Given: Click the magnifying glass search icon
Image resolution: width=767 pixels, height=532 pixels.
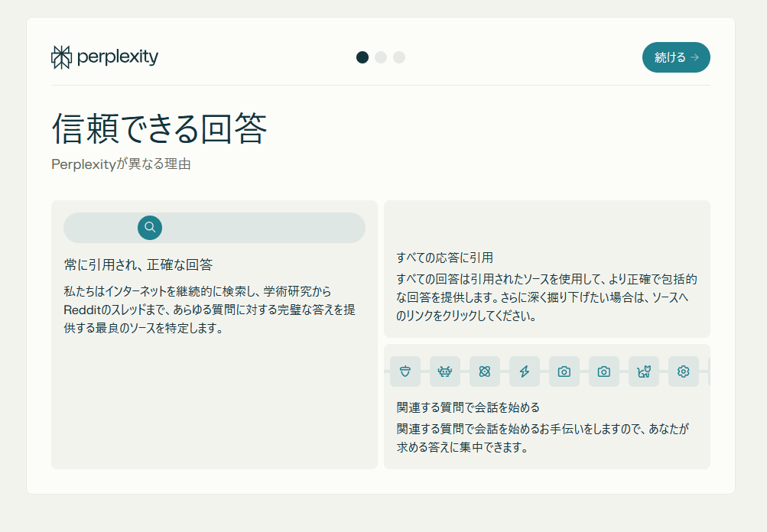Looking at the screenshot, I should (150, 227).
